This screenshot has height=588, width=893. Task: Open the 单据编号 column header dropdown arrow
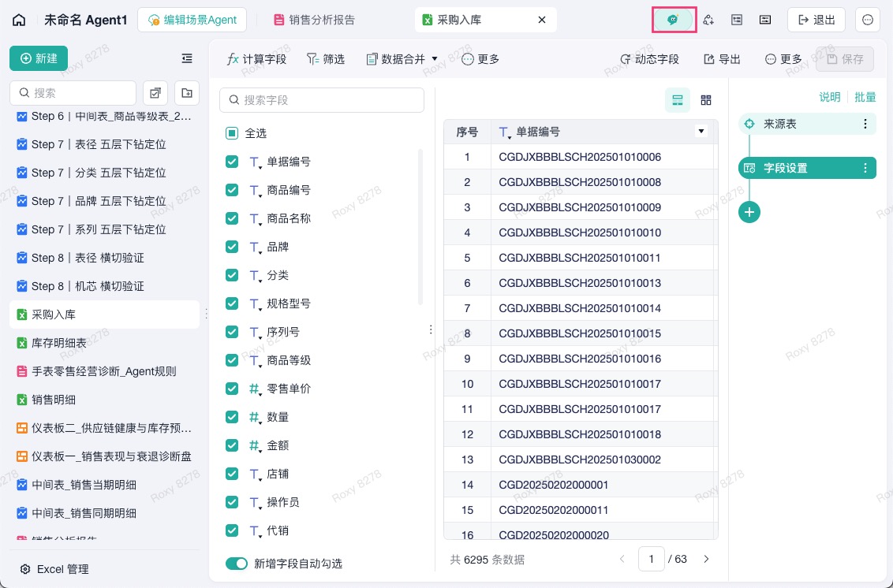pos(701,132)
